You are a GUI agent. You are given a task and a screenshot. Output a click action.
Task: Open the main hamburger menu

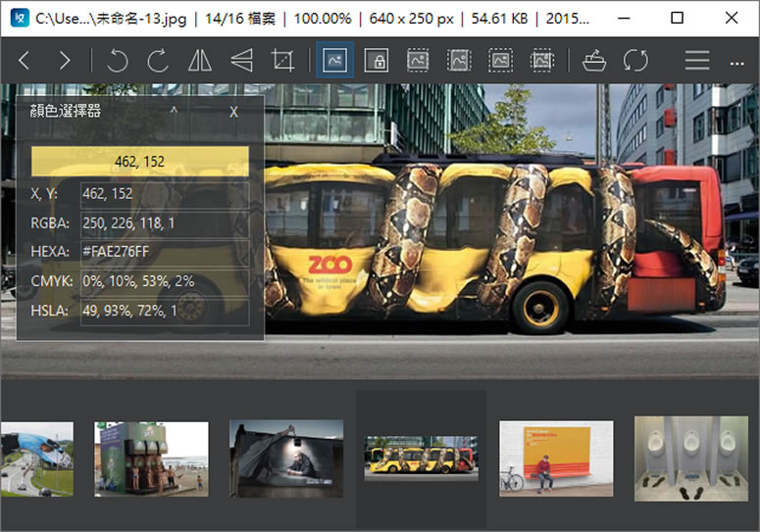[697, 61]
